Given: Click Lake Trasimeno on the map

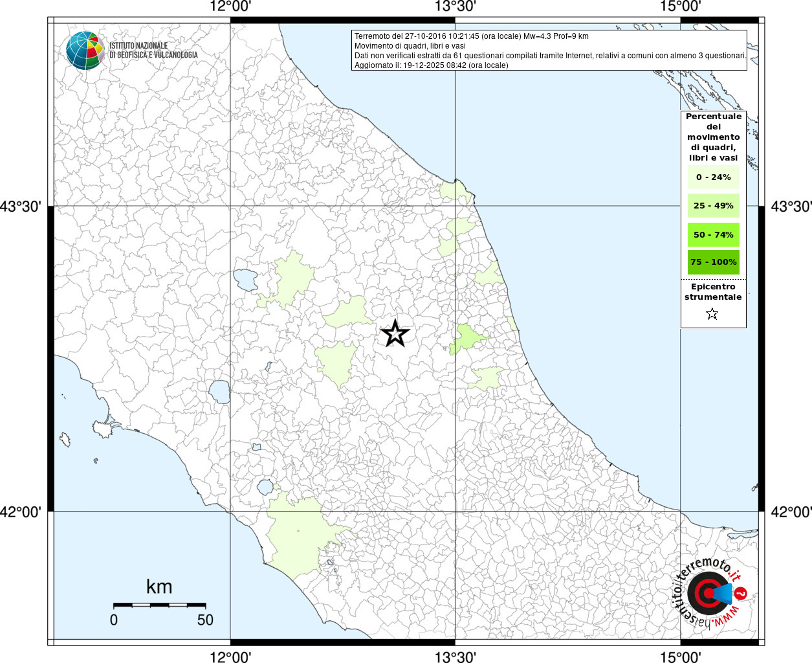Looking at the screenshot, I should 246,280.
